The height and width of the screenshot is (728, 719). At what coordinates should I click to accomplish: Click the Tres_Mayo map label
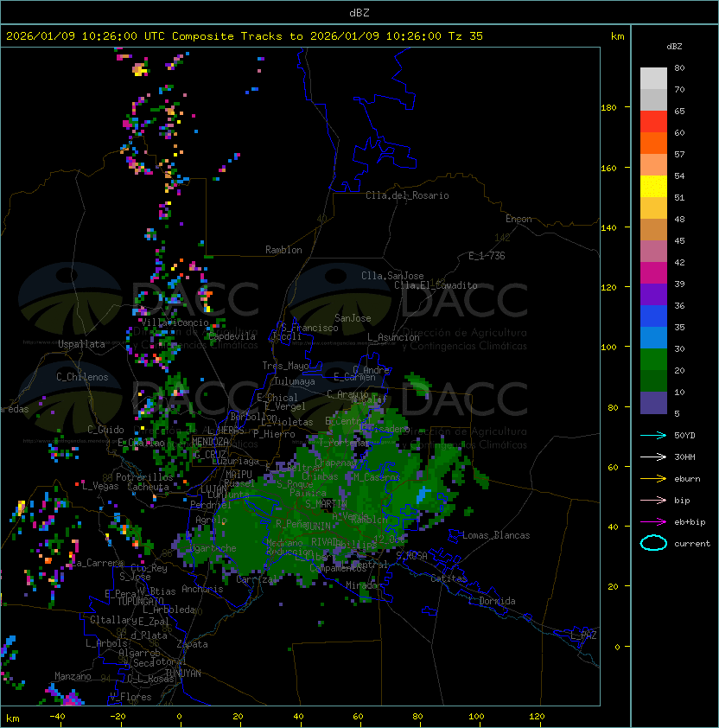tap(285, 366)
